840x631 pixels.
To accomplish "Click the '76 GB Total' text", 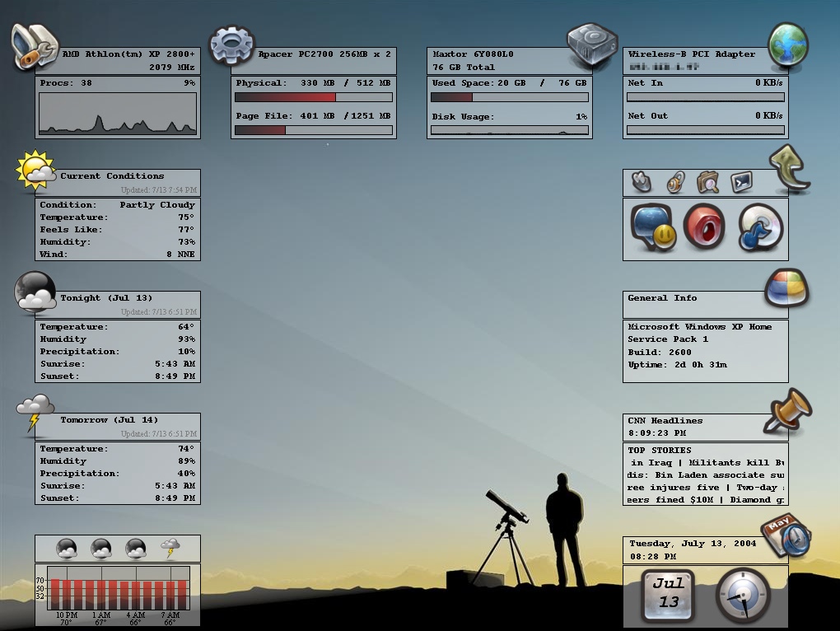I will [x=464, y=67].
